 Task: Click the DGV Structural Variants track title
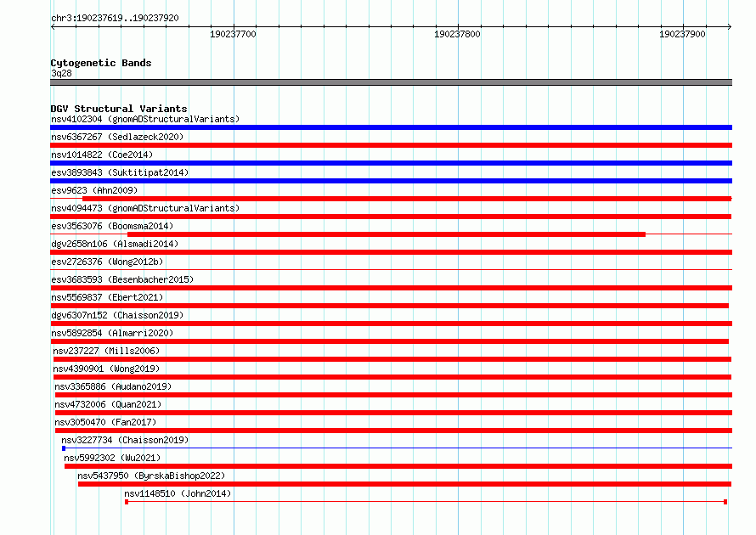tap(119, 109)
